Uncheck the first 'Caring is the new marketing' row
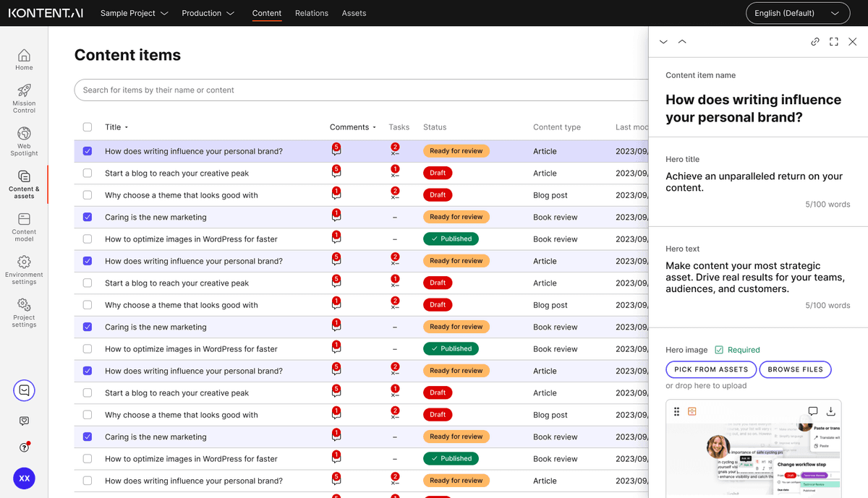 88,217
